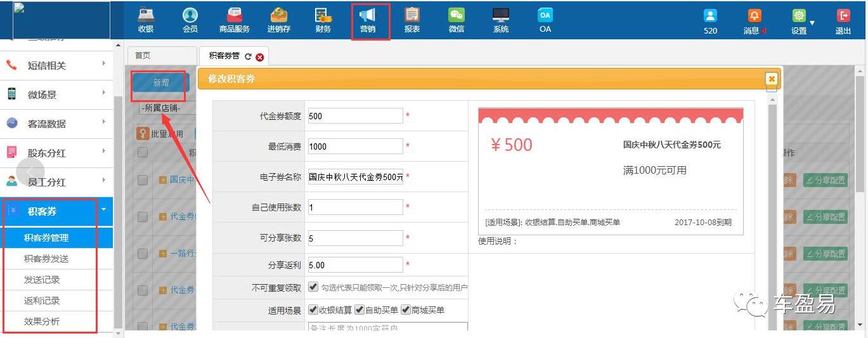Open the 设置 settings dropdown

click(801, 21)
